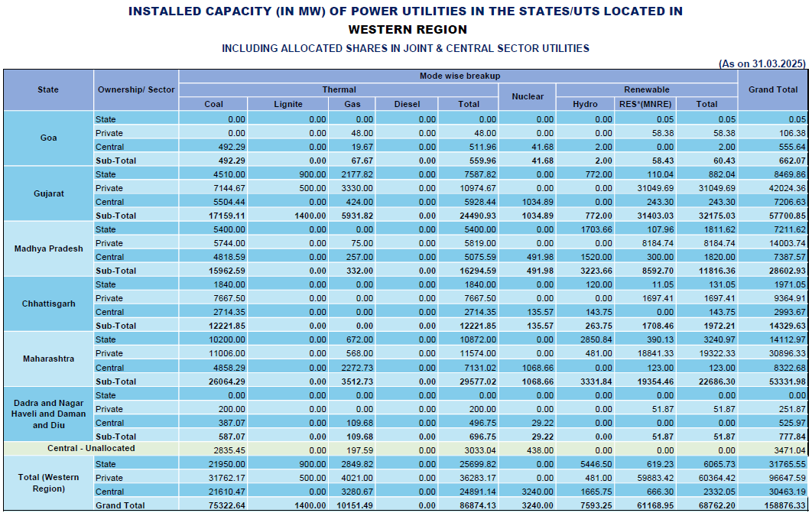
Task: Select the "Maharashtra" state cell
Action: pyautogui.click(x=48, y=359)
